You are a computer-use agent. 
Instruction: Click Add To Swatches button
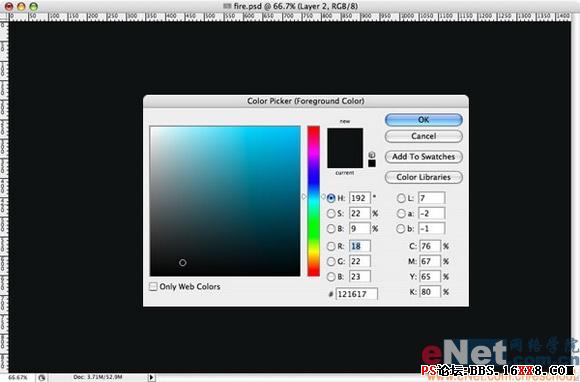click(x=424, y=157)
